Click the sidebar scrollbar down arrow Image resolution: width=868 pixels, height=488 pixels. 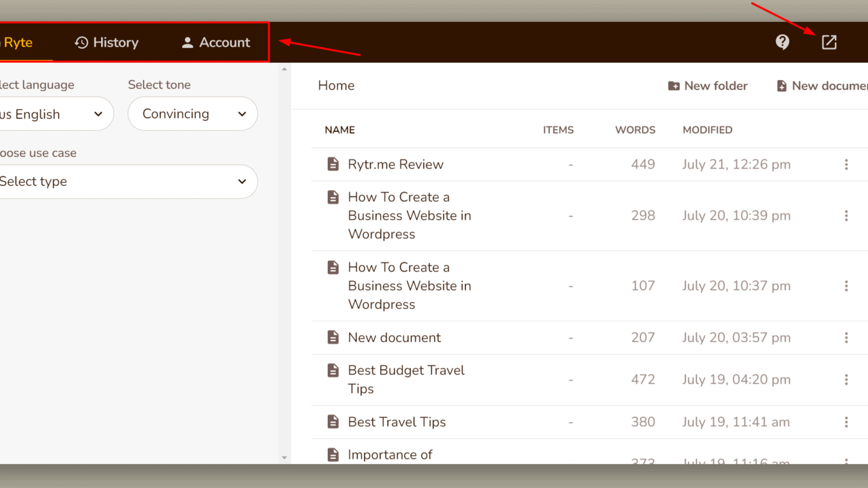tap(284, 458)
